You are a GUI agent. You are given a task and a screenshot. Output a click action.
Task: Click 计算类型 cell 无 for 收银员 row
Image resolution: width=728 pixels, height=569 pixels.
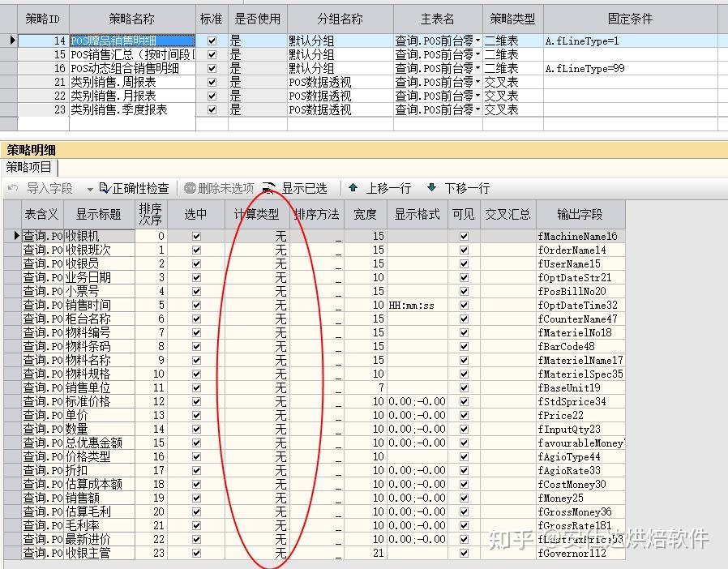257,264
